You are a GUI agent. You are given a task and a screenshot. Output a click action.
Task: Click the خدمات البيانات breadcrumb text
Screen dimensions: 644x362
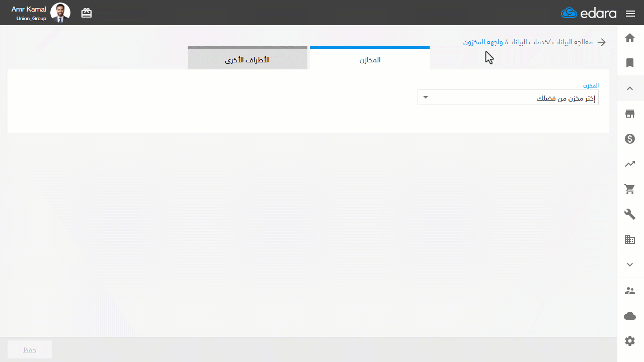point(528,42)
